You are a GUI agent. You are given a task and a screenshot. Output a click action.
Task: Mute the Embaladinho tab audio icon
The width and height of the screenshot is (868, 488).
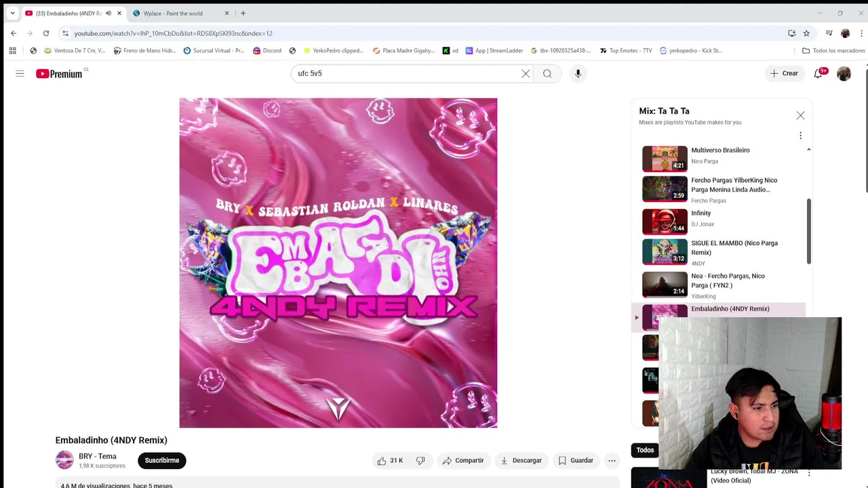coord(108,13)
